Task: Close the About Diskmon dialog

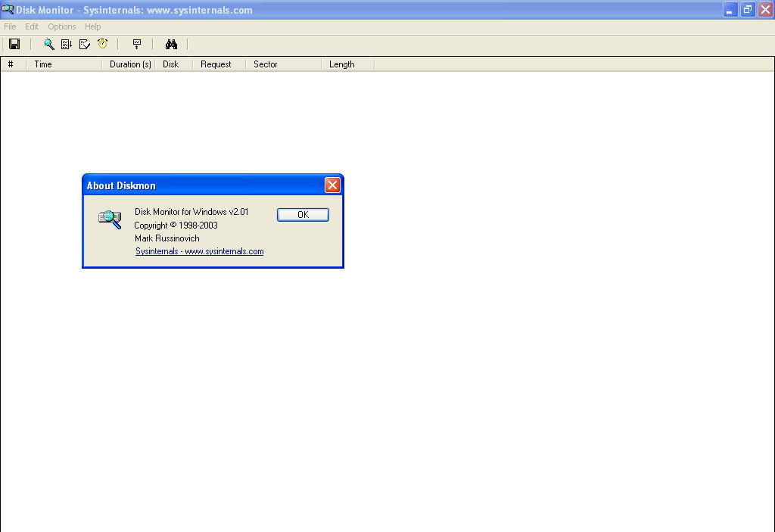Action: click(332, 185)
